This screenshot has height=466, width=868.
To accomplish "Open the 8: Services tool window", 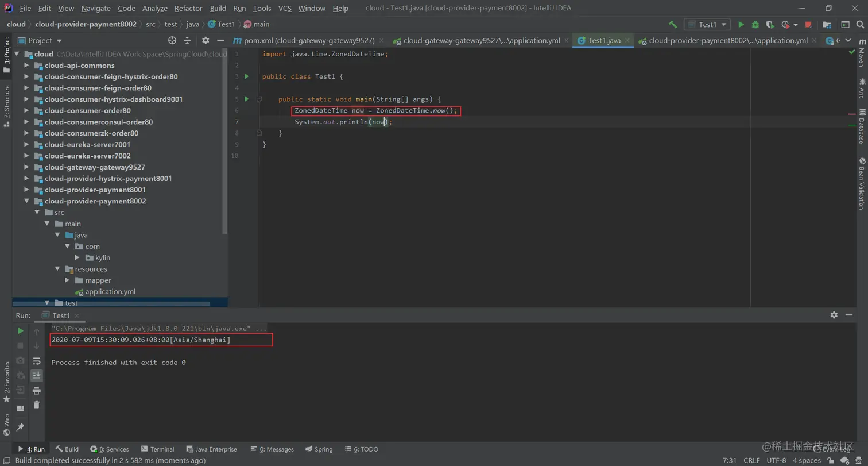I will pos(110,449).
